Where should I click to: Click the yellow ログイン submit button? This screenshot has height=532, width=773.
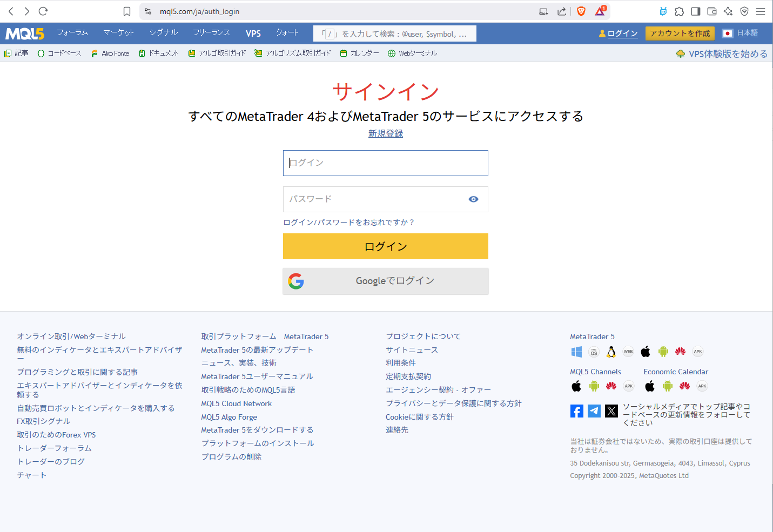pos(386,246)
